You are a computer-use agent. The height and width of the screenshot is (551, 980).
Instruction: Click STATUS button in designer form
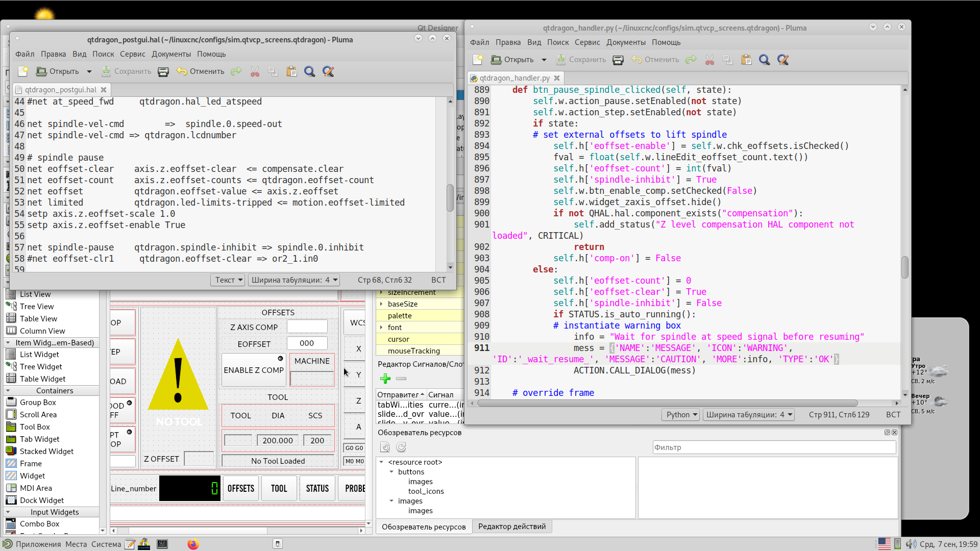pos(317,488)
